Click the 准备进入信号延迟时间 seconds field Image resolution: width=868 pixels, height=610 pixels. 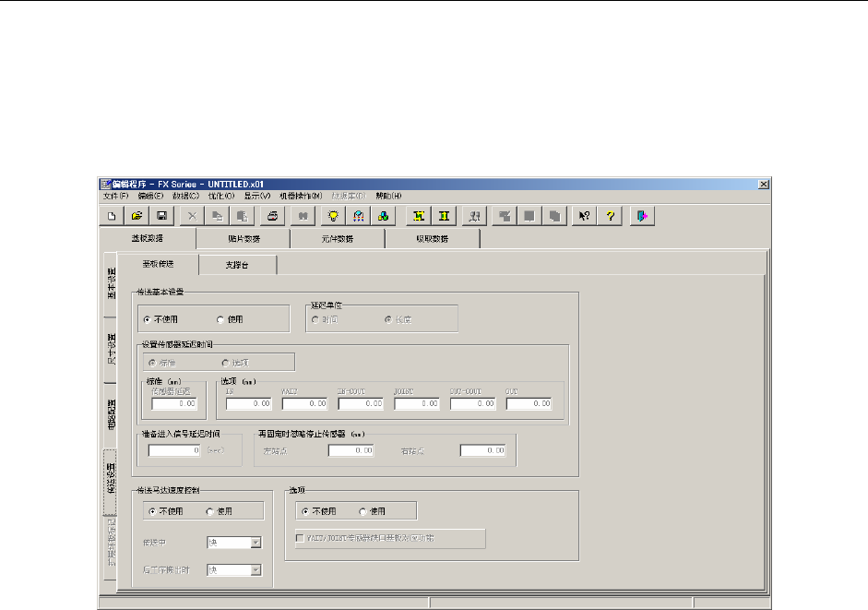click(x=173, y=451)
